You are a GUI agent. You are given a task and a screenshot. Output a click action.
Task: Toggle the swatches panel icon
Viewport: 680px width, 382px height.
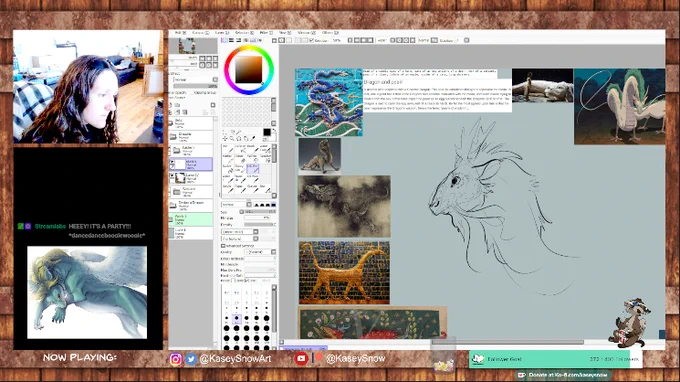(253, 40)
